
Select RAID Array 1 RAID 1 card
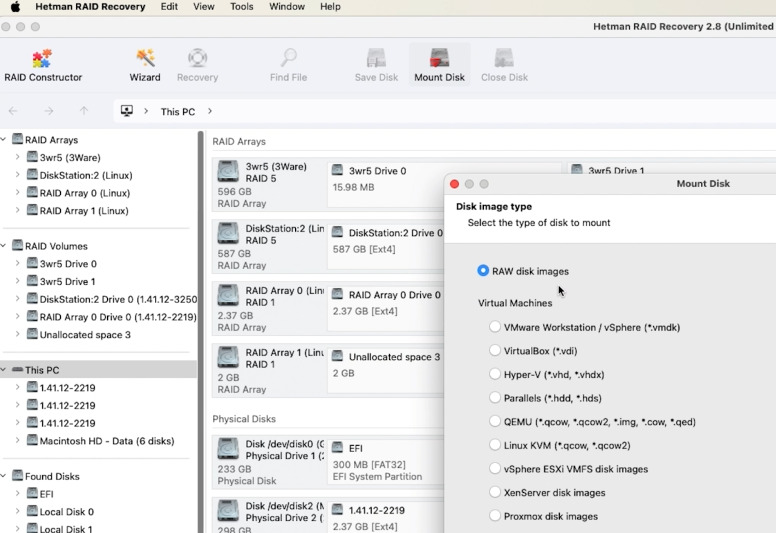(x=268, y=370)
